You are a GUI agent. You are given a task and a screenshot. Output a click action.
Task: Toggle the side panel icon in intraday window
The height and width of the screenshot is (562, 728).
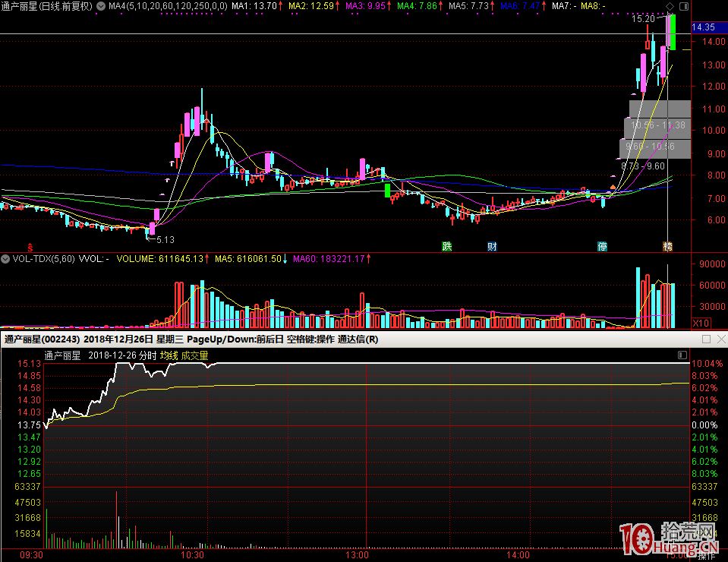682,355
